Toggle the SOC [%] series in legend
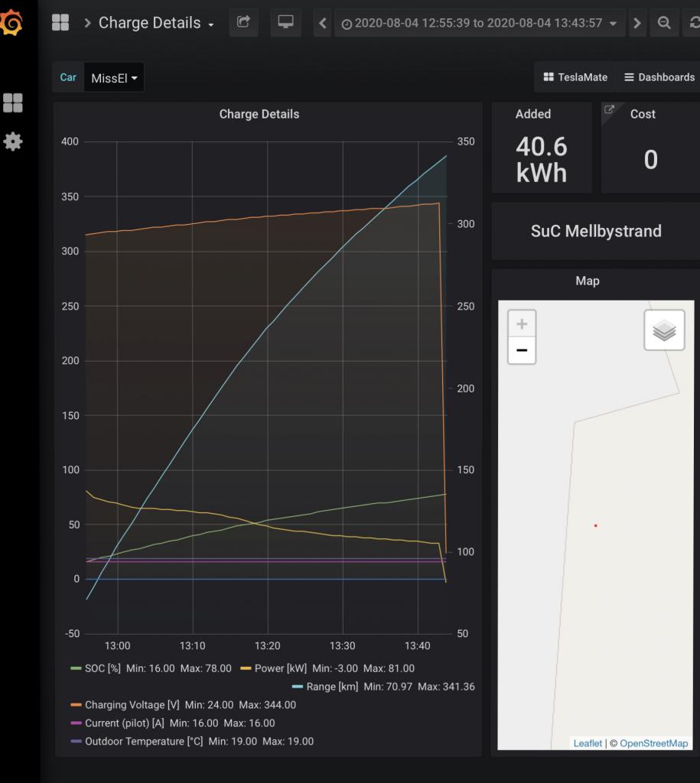700x783 pixels. tap(94, 668)
